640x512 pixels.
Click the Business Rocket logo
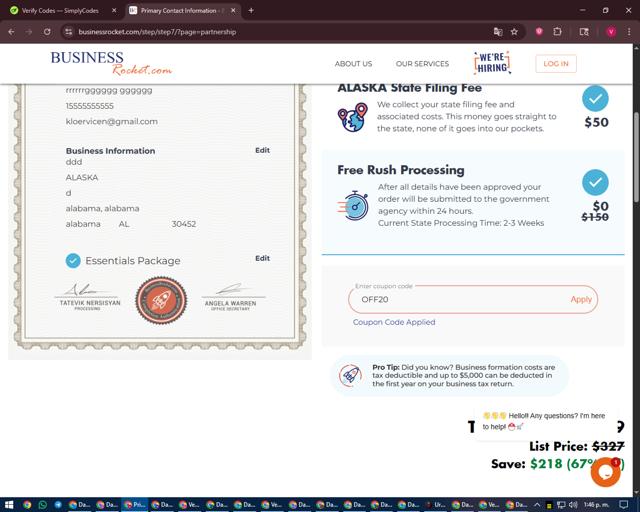coord(111,63)
